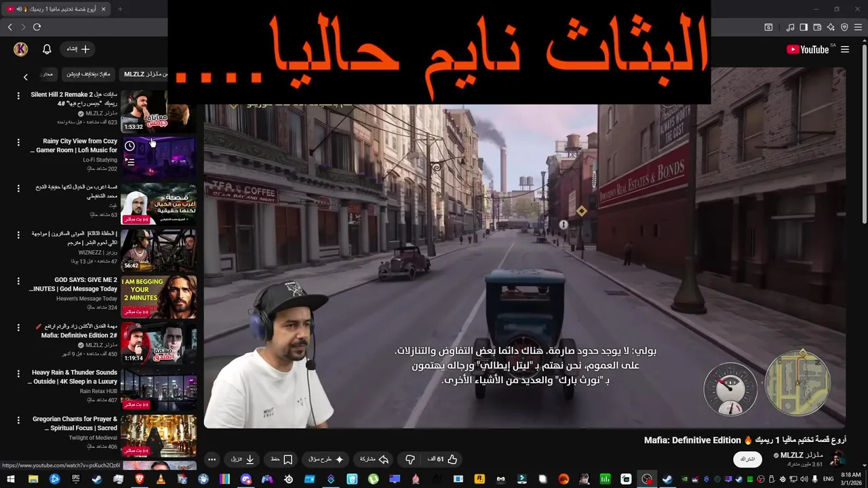Open Brave Shields icon in address bar
The height and width of the screenshot is (488, 868).
point(844,27)
